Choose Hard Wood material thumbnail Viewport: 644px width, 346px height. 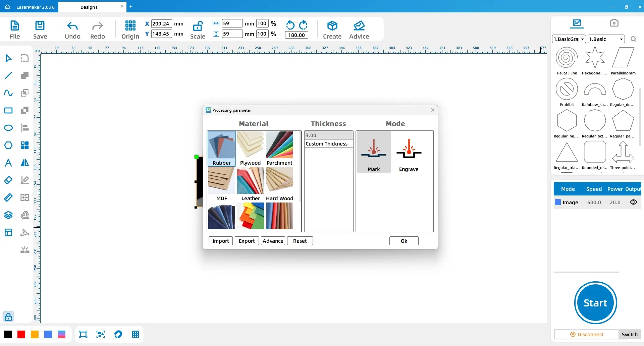point(279,184)
